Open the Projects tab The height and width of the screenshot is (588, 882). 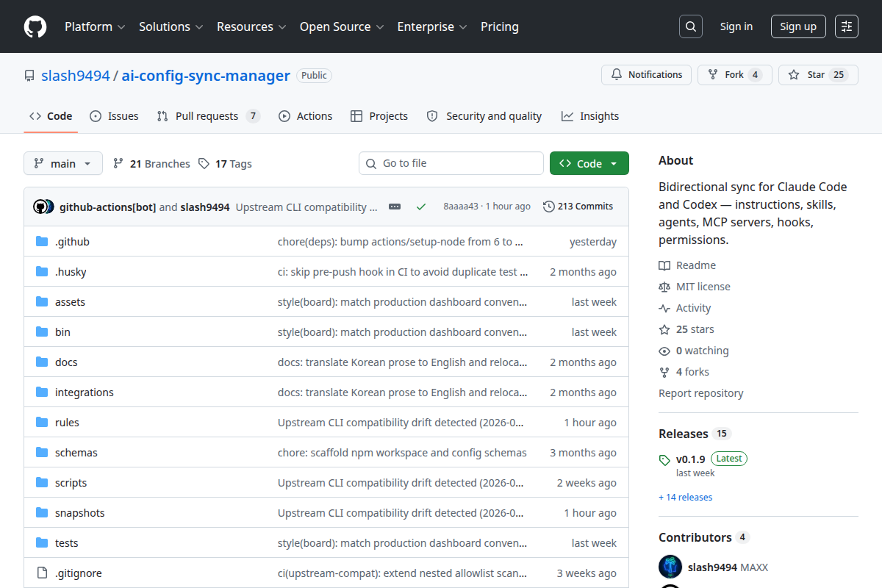click(x=379, y=116)
